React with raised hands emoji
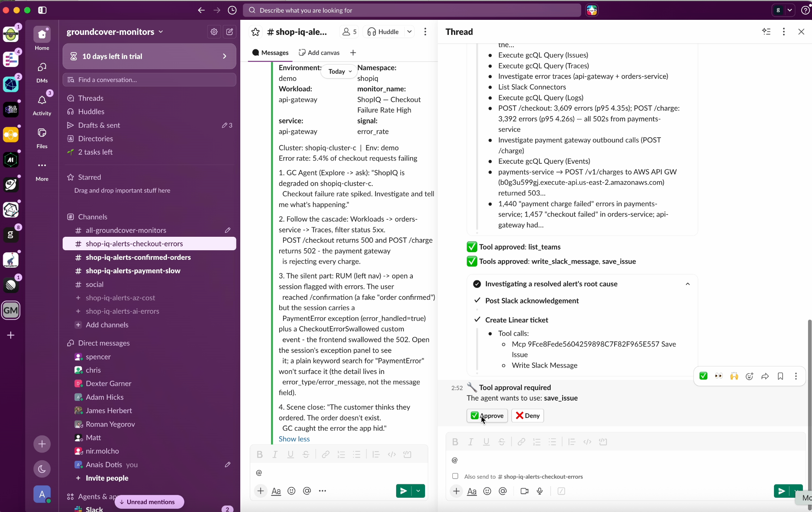This screenshot has width=812, height=512. 734,376
